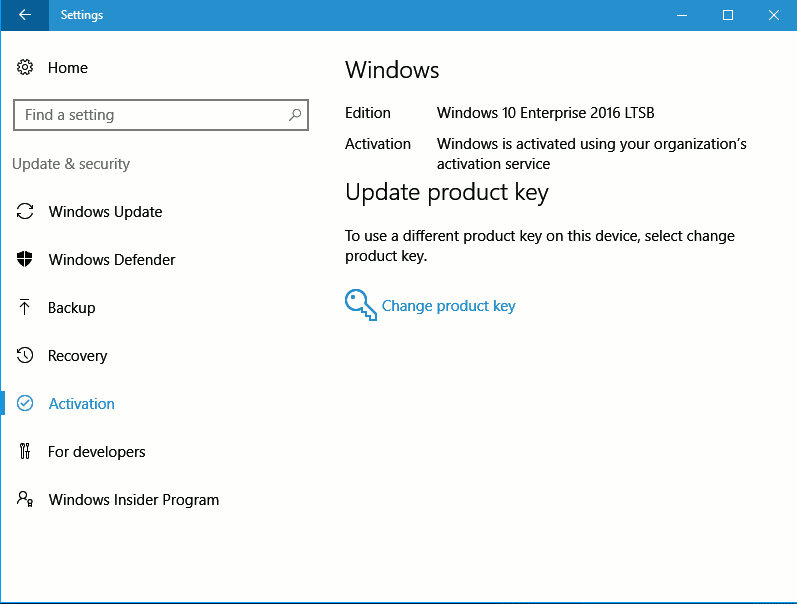Click the Recovery clock icon
The image size is (797, 604).
(x=25, y=355)
